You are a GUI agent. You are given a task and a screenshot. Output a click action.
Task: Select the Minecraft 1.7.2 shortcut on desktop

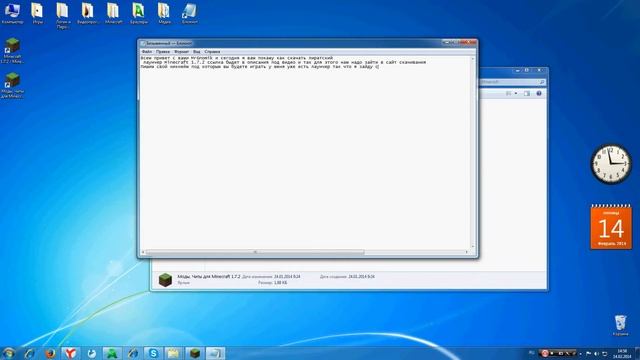(12, 51)
